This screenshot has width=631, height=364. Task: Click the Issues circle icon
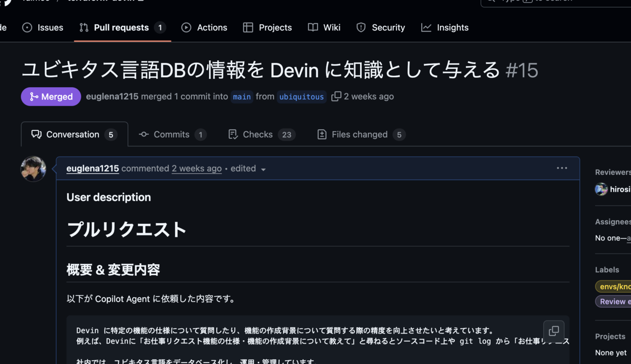[27, 27]
